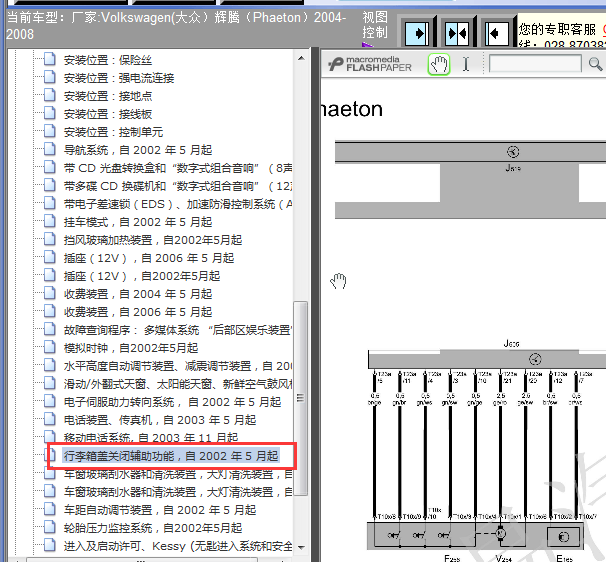Select the FlashPaper hand pan tool
The image size is (606, 562).
pyautogui.click(x=439, y=64)
